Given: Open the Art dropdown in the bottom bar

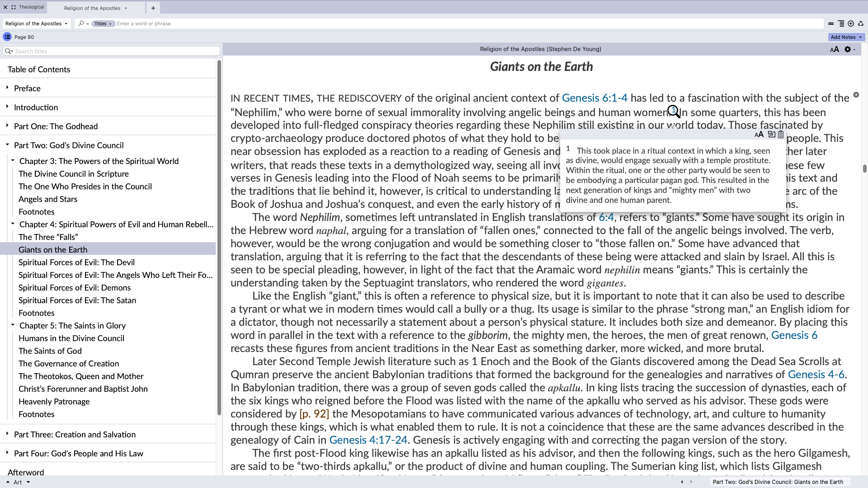Looking at the screenshot, I should [28, 482].
